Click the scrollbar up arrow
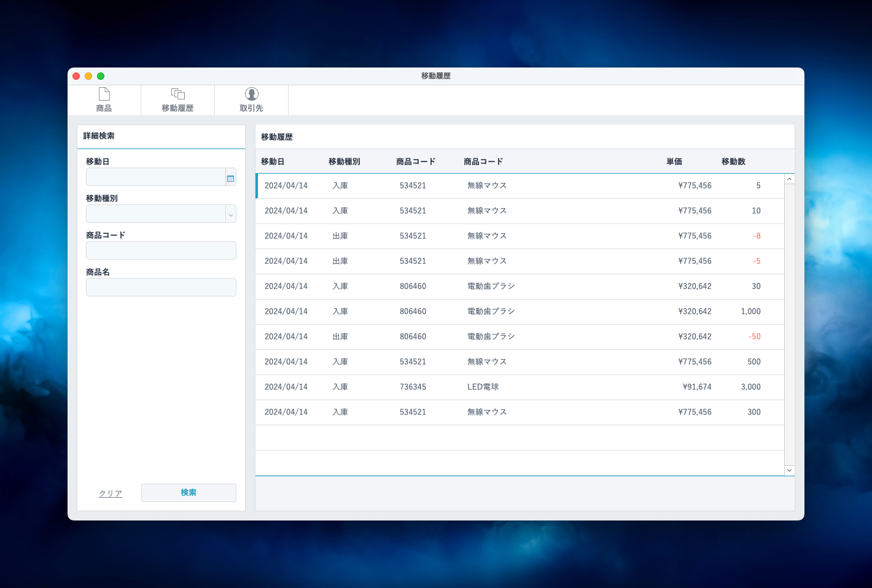 (x=789, y=178)
